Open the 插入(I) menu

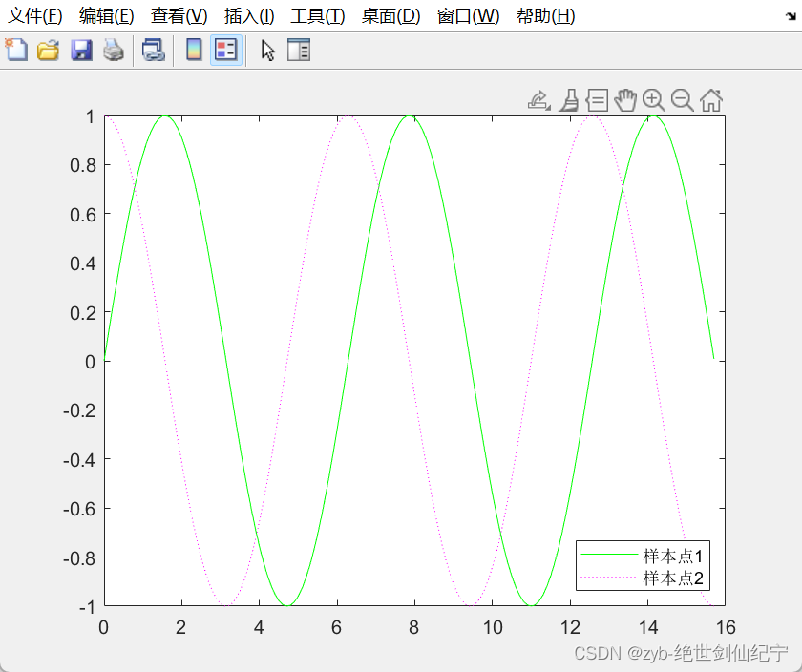tap(249, 16)
